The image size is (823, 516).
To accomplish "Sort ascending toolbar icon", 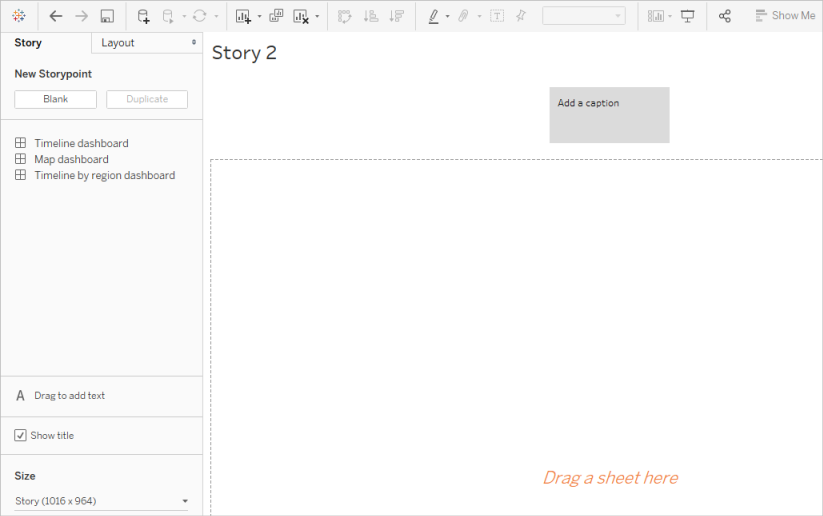I will coord(371,16).
